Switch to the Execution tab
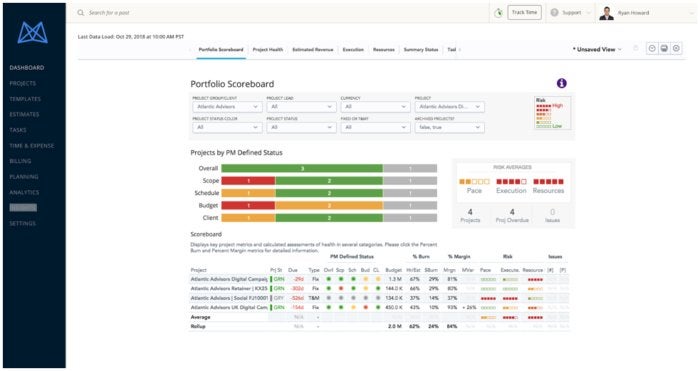 (x=353, y=50)
